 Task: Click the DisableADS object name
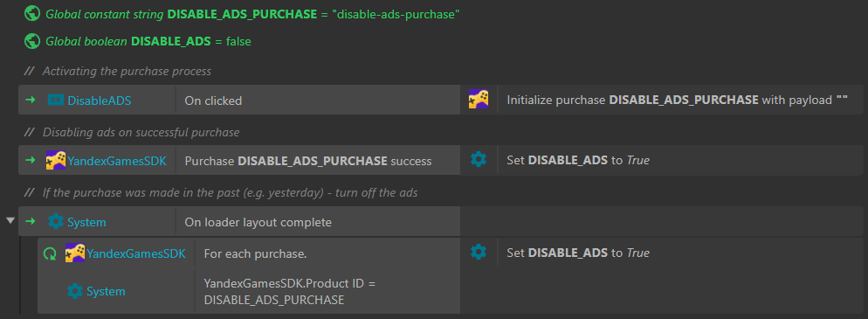[99, 101]
